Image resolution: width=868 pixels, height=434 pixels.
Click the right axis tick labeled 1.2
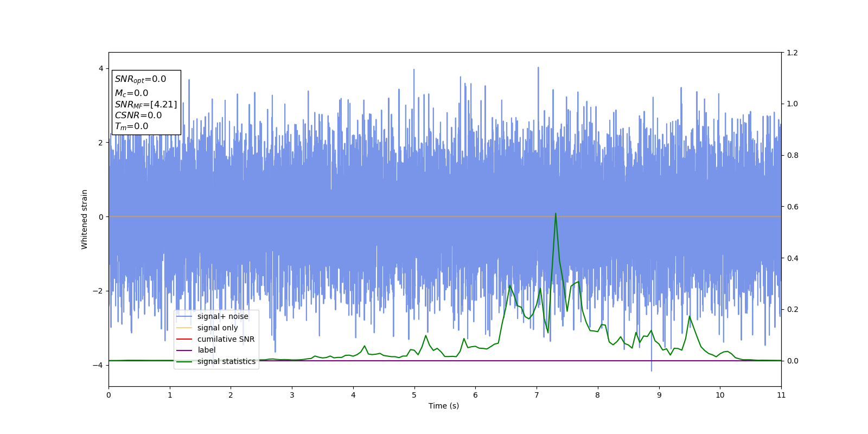click(x=793, y=53)
